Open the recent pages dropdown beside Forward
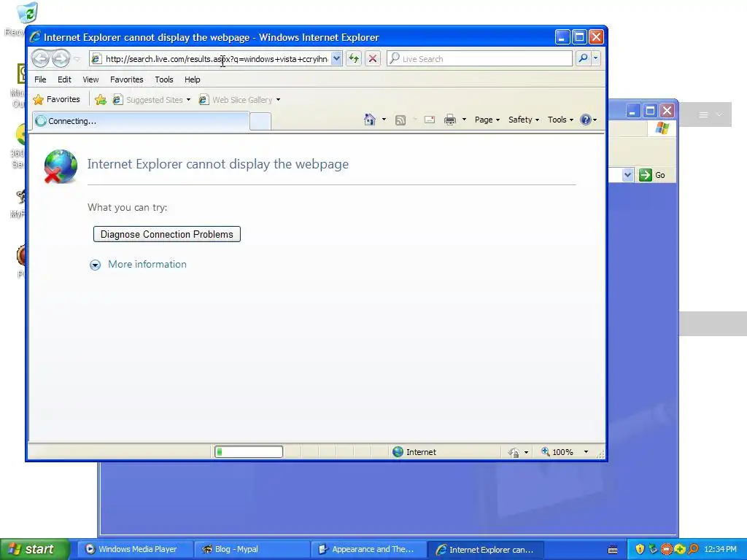Screen dimensions: 747x560 pyautogui.click(x=77, y=59)
